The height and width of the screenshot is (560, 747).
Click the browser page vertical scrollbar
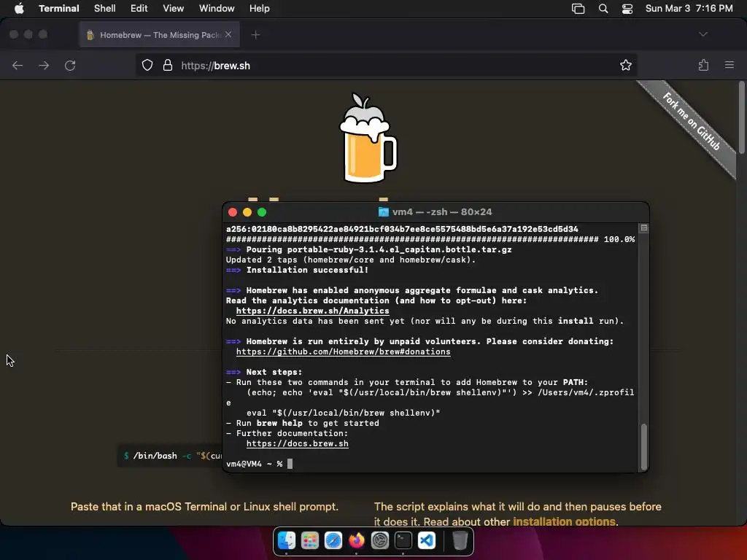(742, 117)
